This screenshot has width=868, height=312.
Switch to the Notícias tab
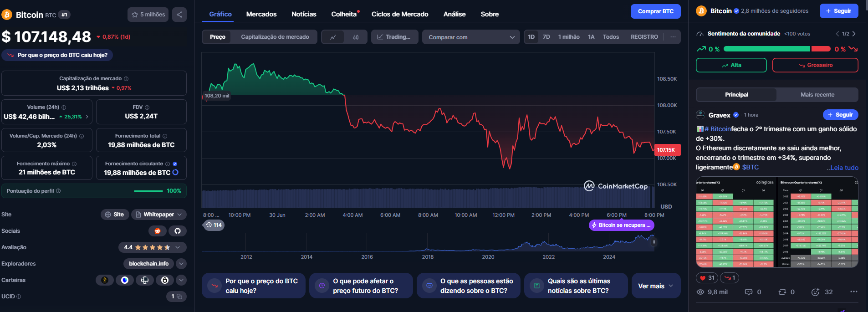point(304,14)
